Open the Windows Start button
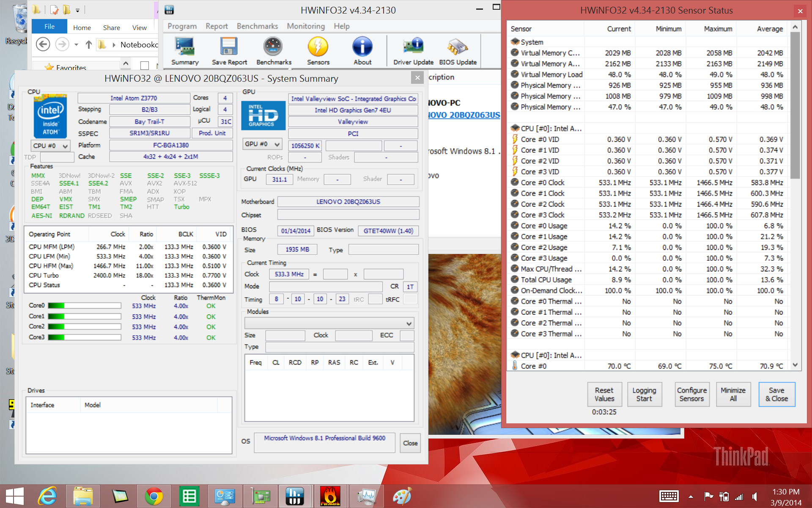The height and width of the screenshot is (508, 812). pos(15,496)
